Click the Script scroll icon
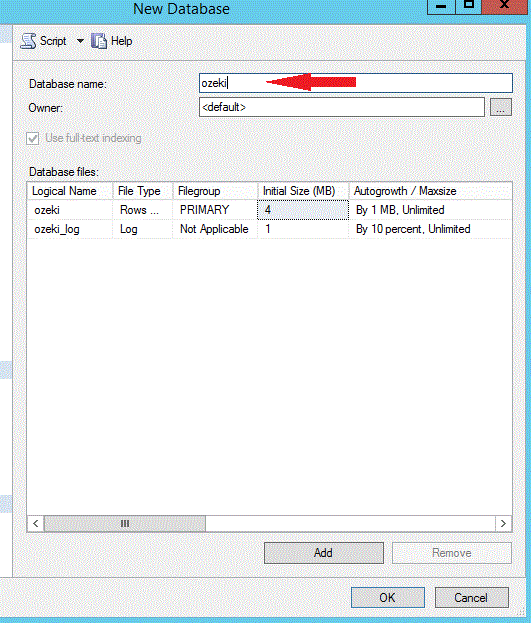This screenshot has height=623, width=531. 28,41
